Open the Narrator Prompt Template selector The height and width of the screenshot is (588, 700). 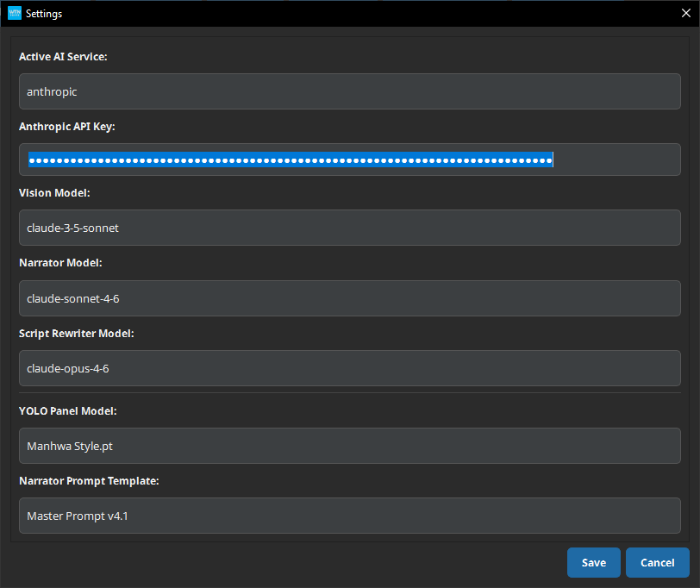pos(349,516)
